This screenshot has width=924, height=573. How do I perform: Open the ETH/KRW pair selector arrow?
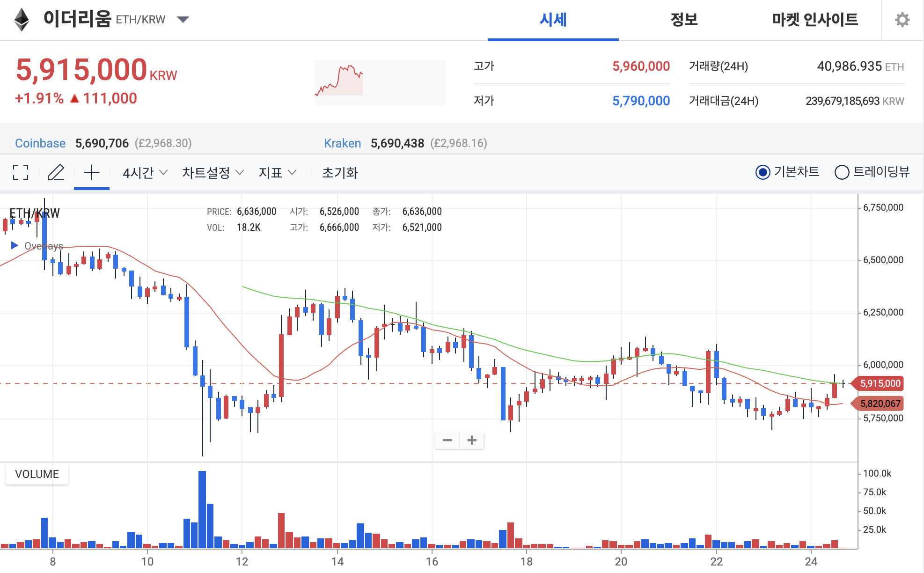(x=183, y=19)
